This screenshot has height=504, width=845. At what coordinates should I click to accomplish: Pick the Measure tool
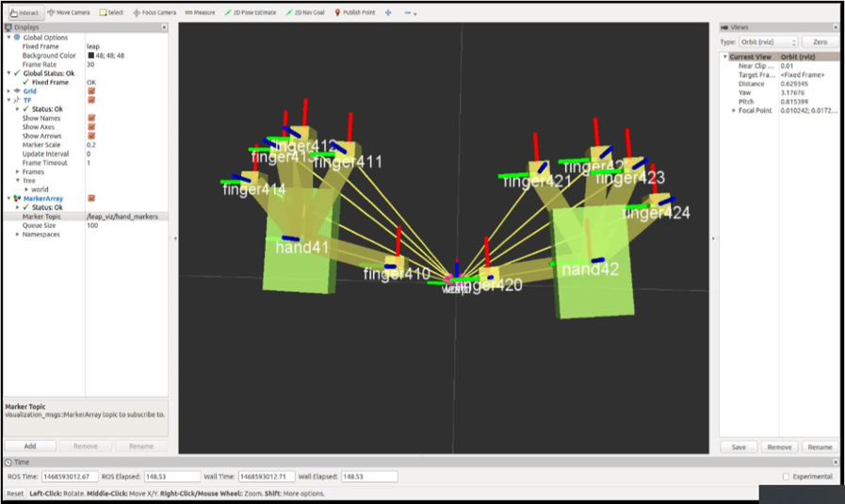tap(200, 12)
